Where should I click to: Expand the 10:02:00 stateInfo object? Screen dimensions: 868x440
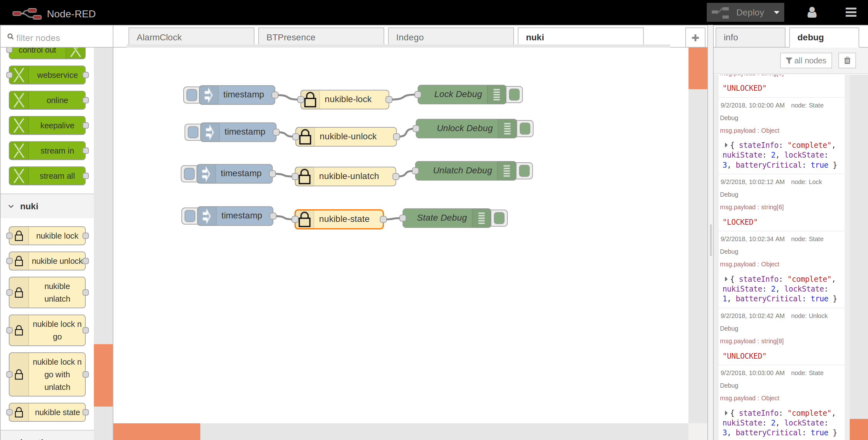tap(726, 145)
